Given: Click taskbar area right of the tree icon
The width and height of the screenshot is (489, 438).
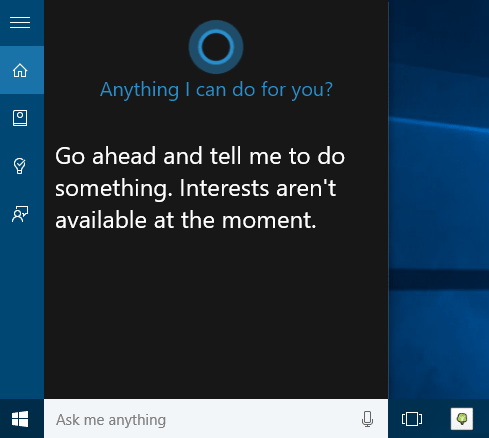Looking at the screenshot, I should [x=481, y=419].
